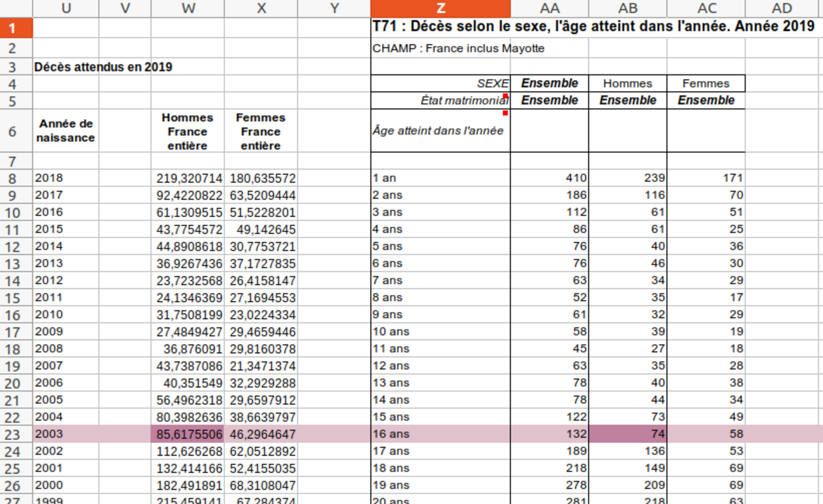Viewport: 823px width, 504px height.
Task: Select column Z header
Action: pyautogui.click(x=440, y=8)
